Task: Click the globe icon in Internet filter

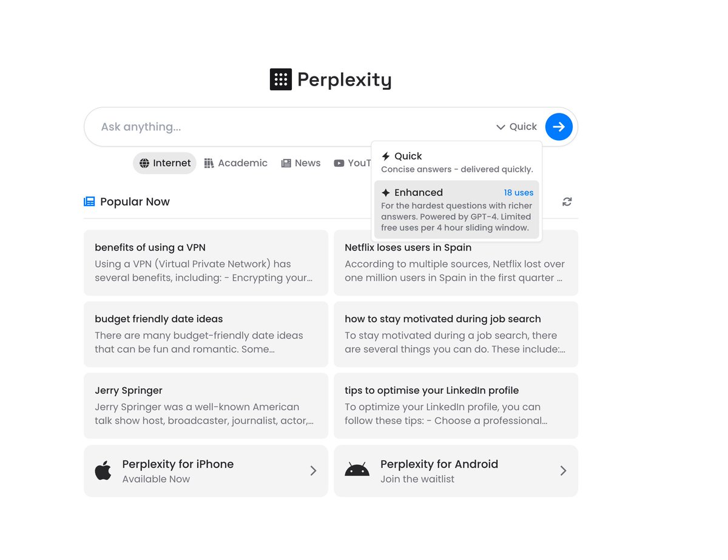Action: coord(144,163)
